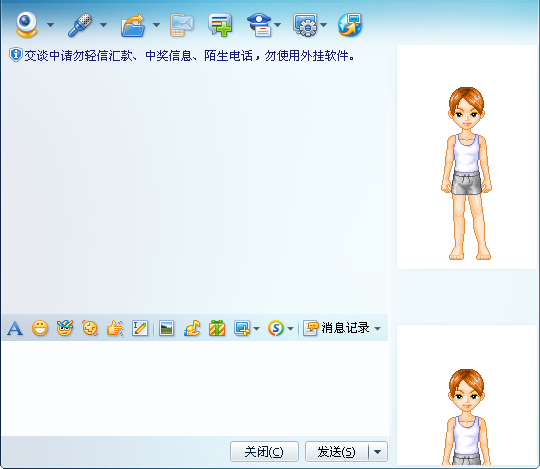The width and height of the screenshot is (540, 469).
Task: Open the emoticon smiley face picker
Action: tap(40, 328)
